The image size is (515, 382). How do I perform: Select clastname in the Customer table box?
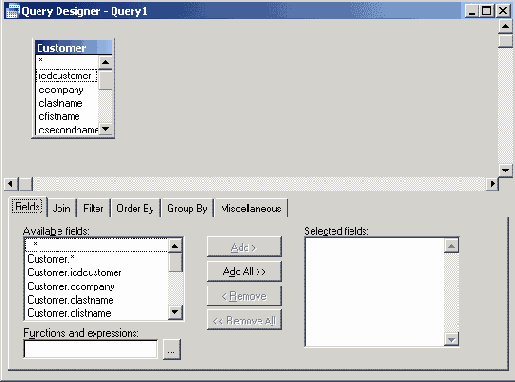67,103
